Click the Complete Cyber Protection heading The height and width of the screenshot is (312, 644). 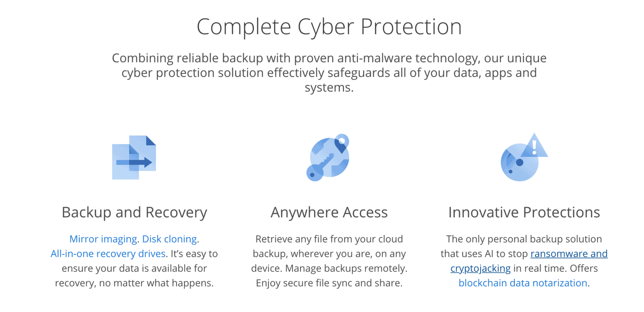[x=329, y=26]
